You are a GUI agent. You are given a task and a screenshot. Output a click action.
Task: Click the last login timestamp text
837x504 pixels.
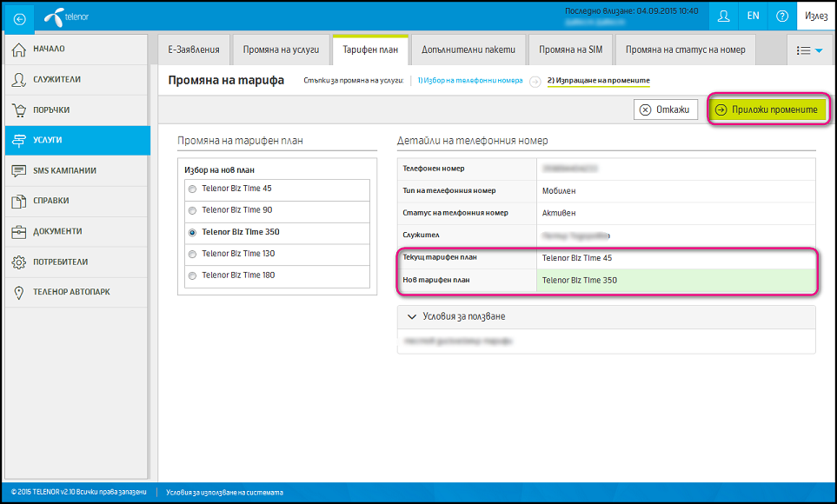tap(632, 10)
